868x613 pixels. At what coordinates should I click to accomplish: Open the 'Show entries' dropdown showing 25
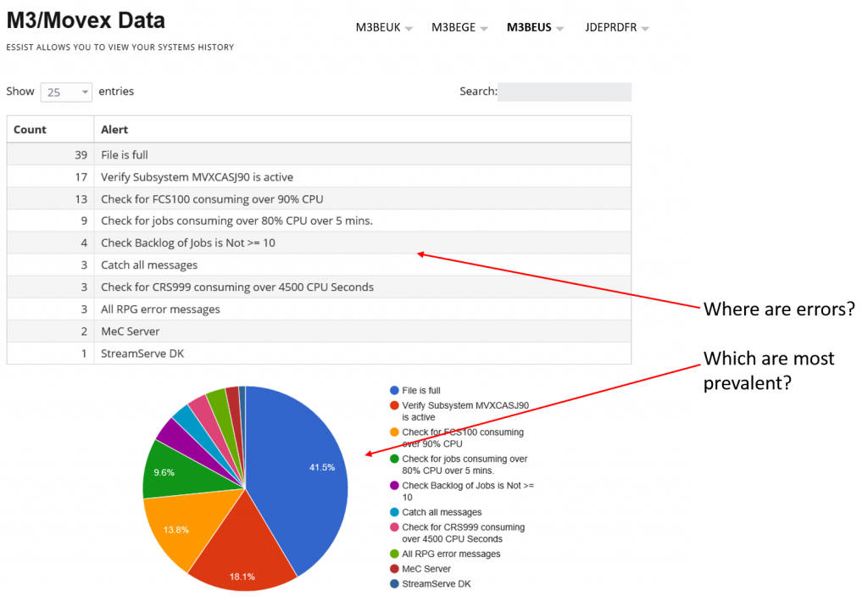[x=65, y=92]
